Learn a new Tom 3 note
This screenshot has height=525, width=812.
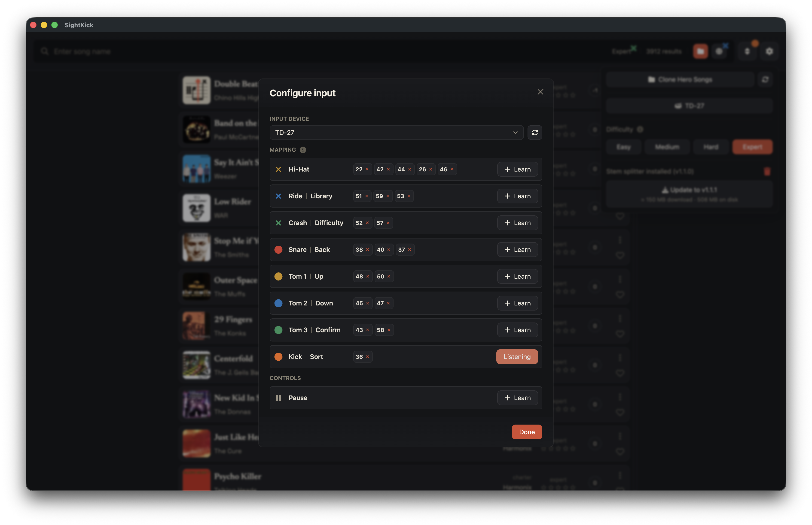pyautogui.click(x=517, y=330)
